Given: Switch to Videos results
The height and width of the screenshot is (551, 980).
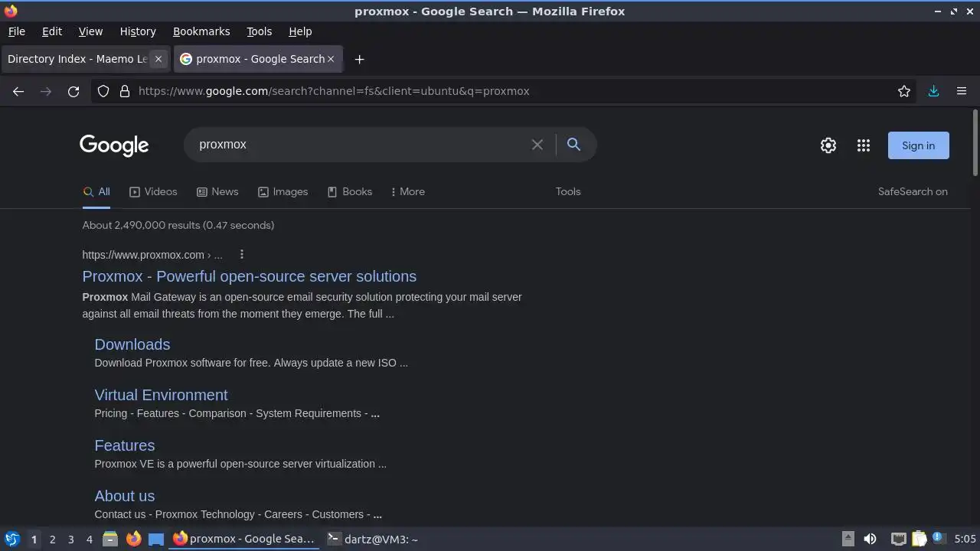Looking at the screenshot, I should tap(153, 191).
